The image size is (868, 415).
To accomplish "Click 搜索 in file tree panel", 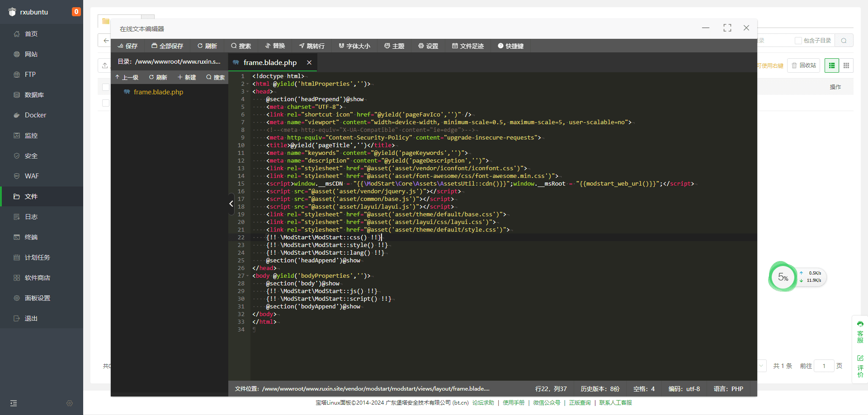I will (x=216, y=77).
